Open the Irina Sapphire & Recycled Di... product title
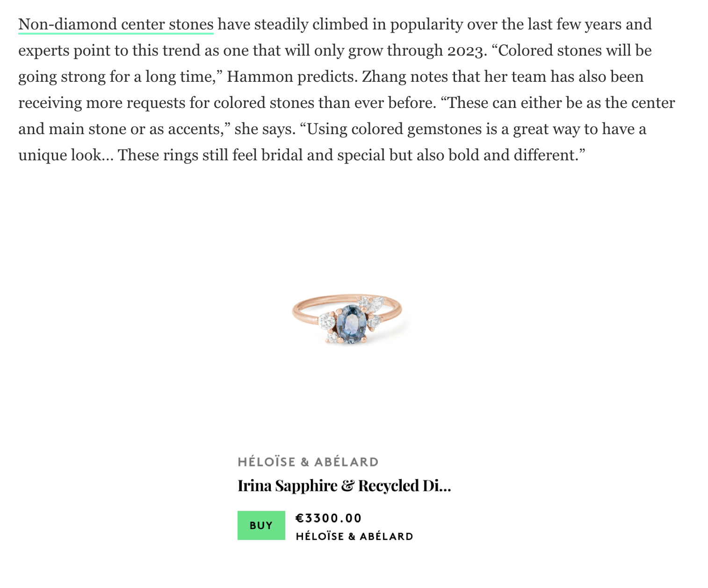Screen dimensions: 708x588 coord(344,486)
